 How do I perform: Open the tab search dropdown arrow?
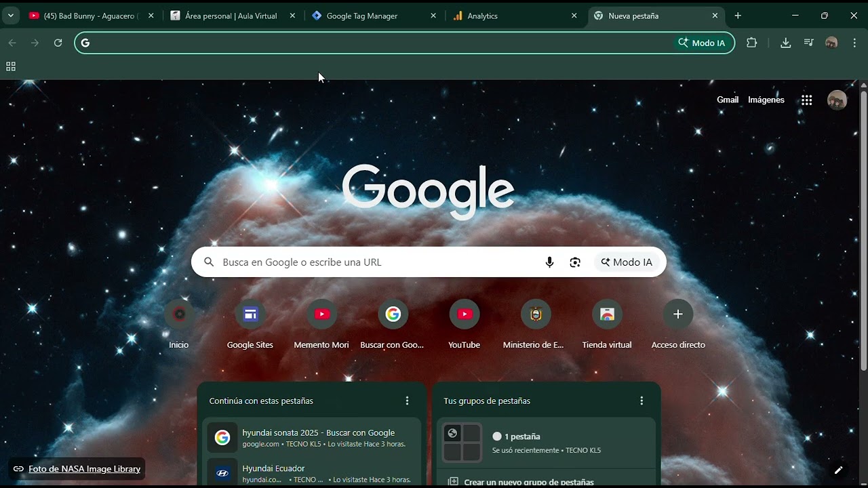click(x=10, y=16)
